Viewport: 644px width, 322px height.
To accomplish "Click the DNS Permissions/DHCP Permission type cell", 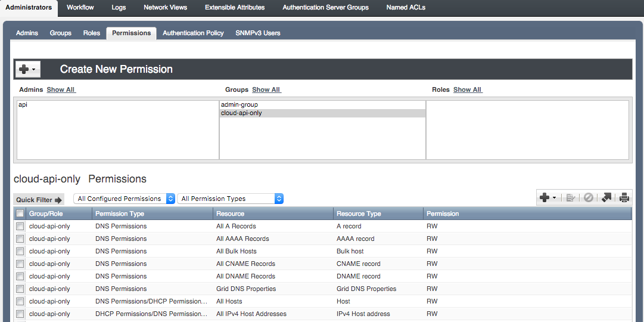I will tap(153, 302).
